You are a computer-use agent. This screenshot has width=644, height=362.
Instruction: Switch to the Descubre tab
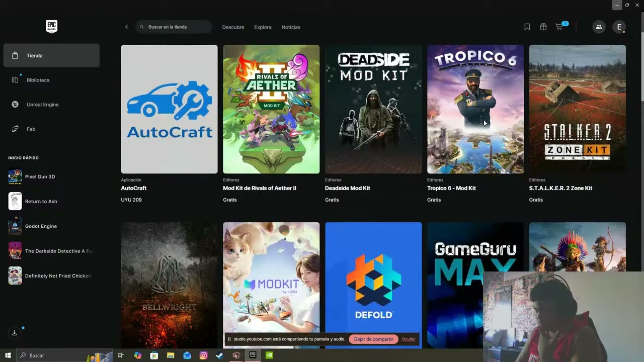pos(233,27)
